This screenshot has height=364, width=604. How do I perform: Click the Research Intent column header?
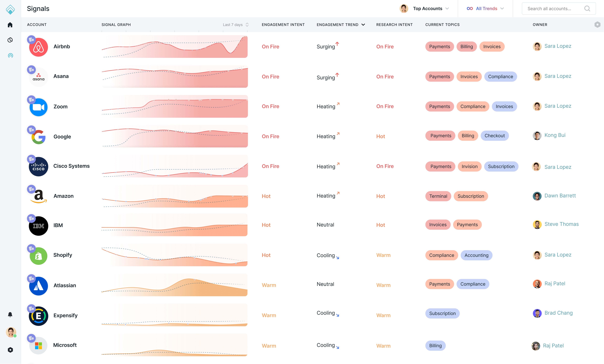[394, 25]
